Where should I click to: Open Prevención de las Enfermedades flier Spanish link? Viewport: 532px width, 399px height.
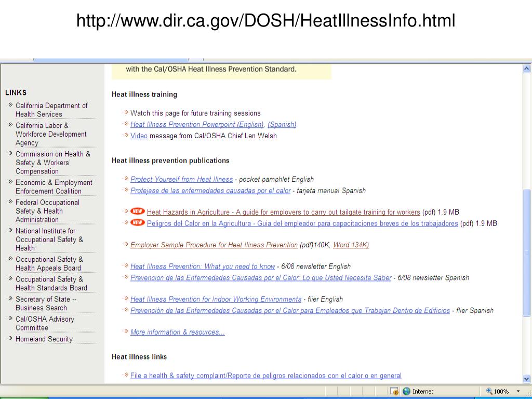coord(290,311)
